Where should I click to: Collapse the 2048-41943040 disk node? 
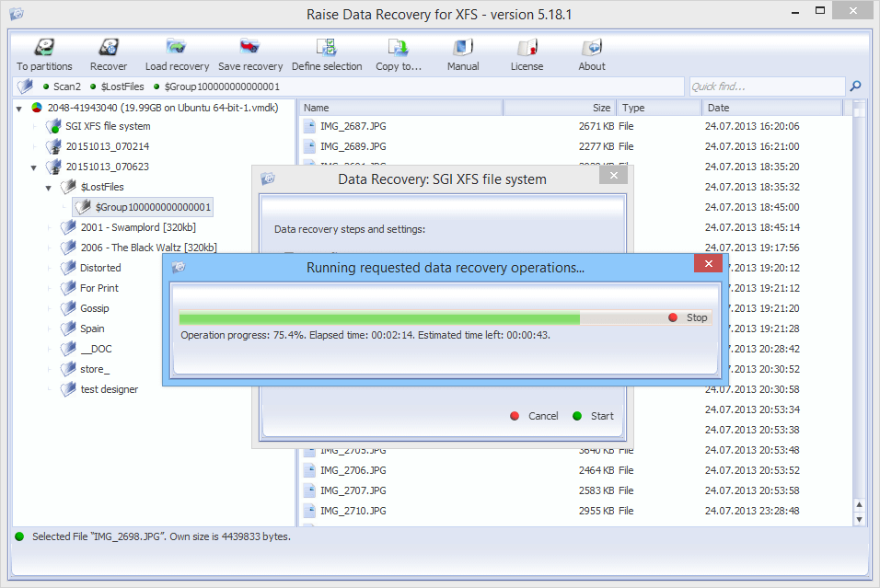tap(18, 106)
